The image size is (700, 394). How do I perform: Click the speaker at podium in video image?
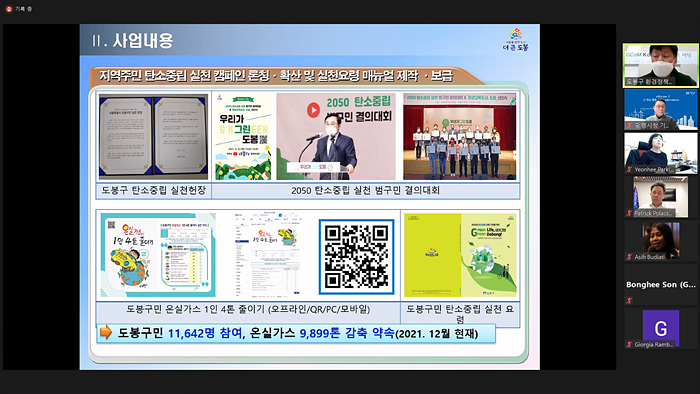pyautogui.click(x=335, y=145)
